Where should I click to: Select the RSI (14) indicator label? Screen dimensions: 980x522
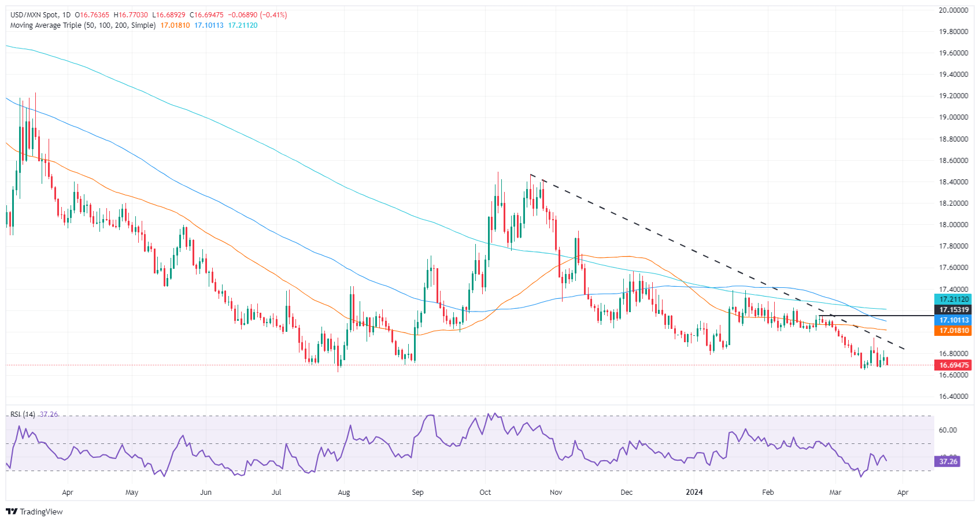point(23,414)
